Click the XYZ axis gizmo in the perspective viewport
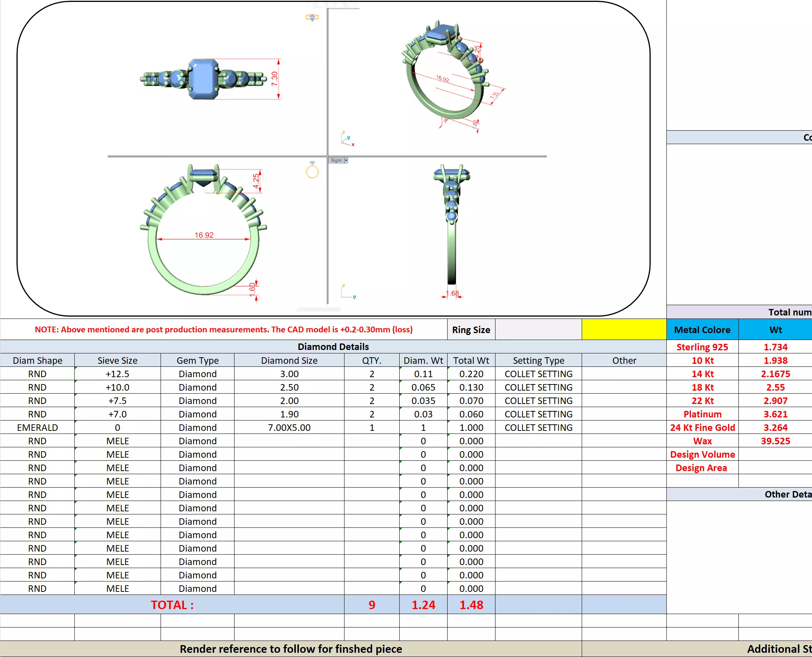This screenshot has width=812, height=657. pyautogui.click(x=346, y=139)
